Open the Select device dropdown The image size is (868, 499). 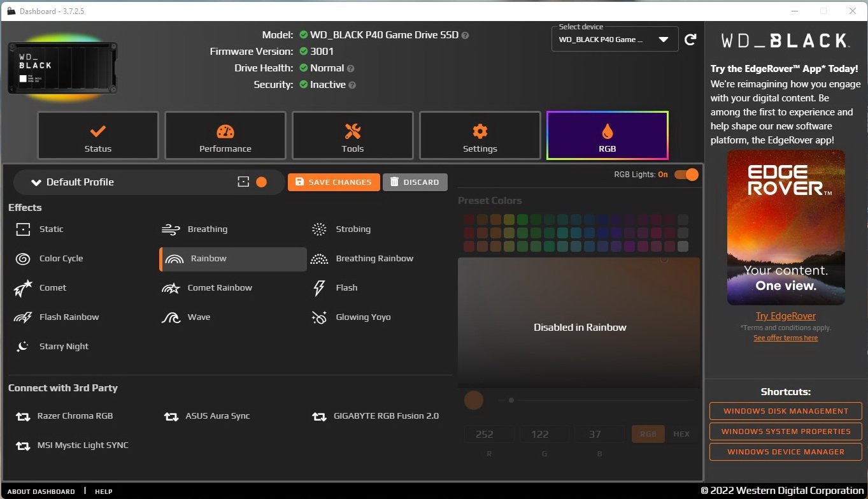pyautogui.click(x=615, y=40)
